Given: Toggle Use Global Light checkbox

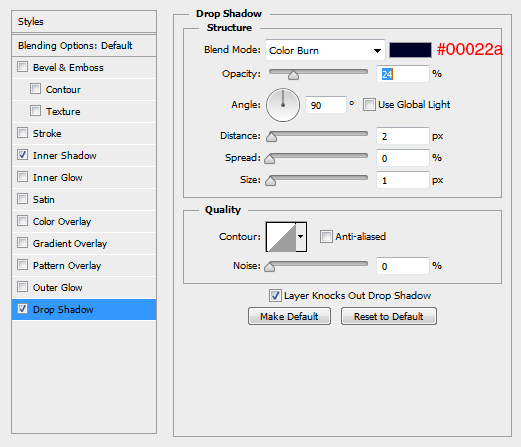Looking at the screenshot, I should [369, 104].
